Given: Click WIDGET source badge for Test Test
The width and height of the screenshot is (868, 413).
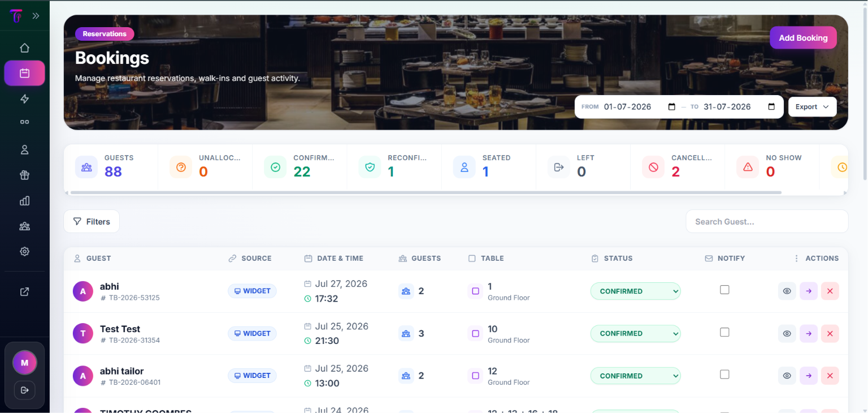Looking at the screenshot, I should pyautogui.click(x=252, y=333).
